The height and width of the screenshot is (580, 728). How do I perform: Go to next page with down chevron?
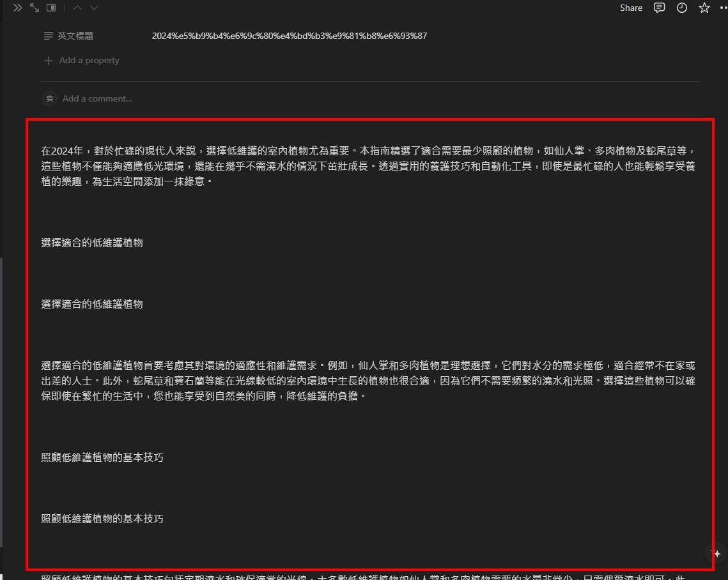click(93, 8)
